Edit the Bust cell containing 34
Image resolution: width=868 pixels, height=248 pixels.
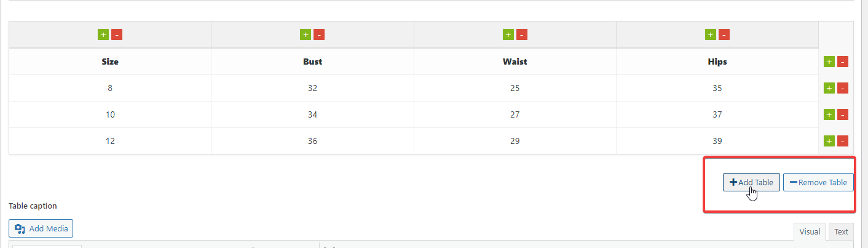point(312,114)
